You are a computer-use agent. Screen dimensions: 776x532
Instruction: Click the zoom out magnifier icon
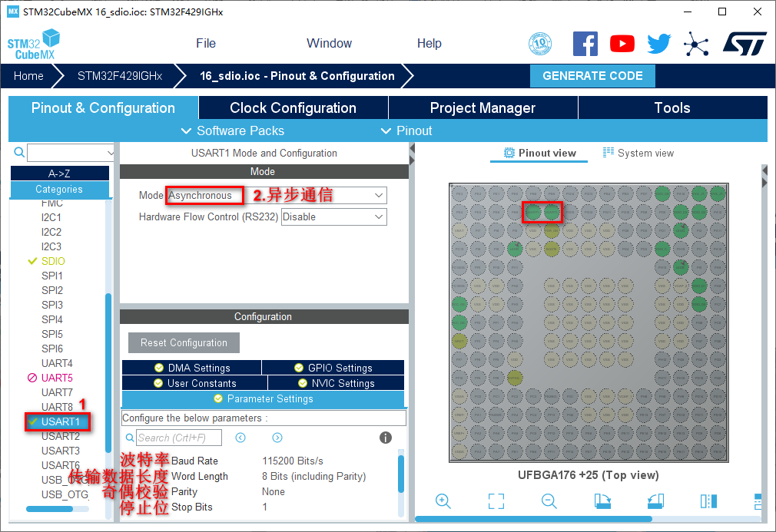point(549,501)
